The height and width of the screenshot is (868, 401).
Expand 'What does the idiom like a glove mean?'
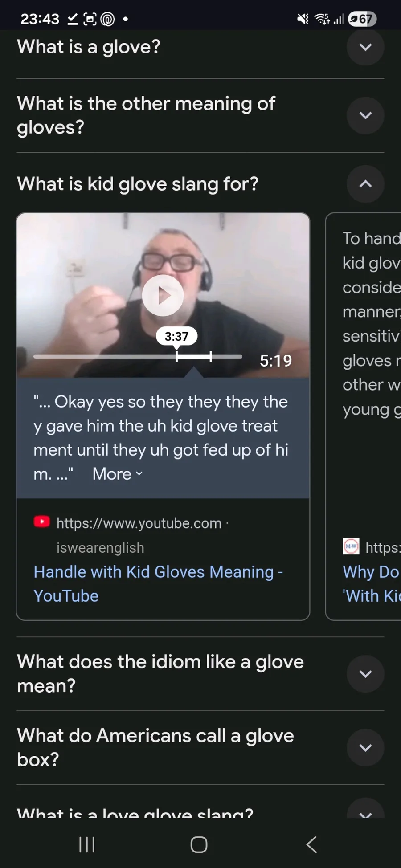click(x=365, y=674)
